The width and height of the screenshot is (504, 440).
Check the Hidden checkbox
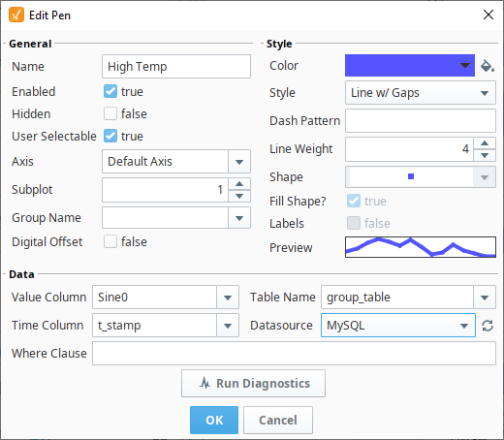tap(110, 113)
